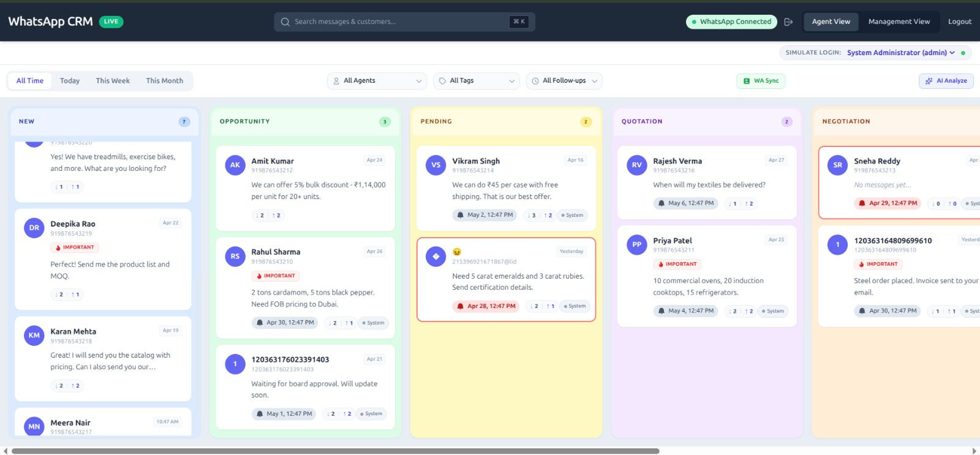Click the green online status dot near admin selector
Viewport: 980px width, 455px height.
coord(963,53)
